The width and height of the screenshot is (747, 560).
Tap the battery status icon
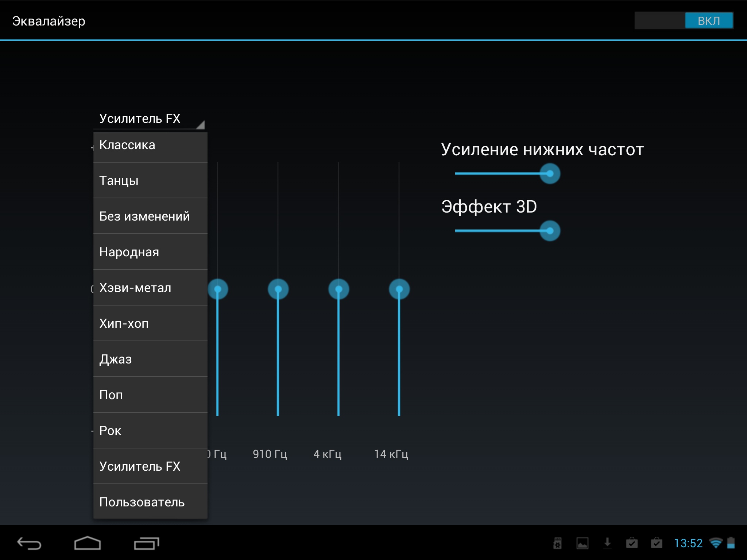731,543
